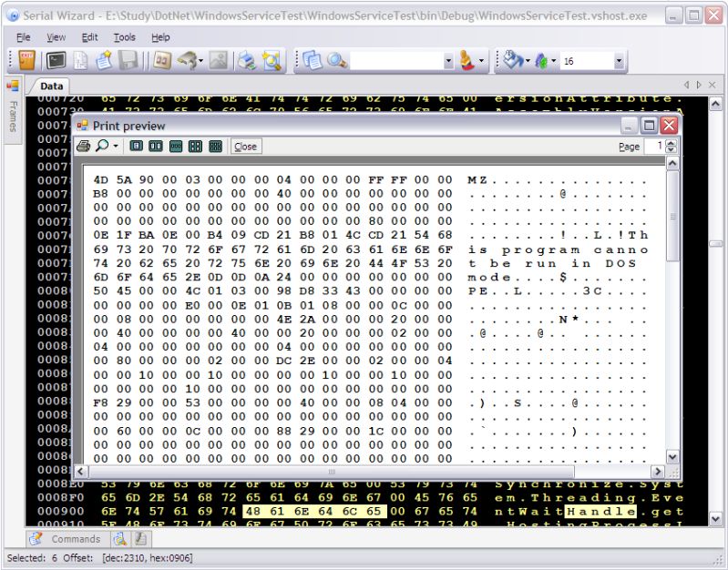Expand the search text combo box arrow

448,61
